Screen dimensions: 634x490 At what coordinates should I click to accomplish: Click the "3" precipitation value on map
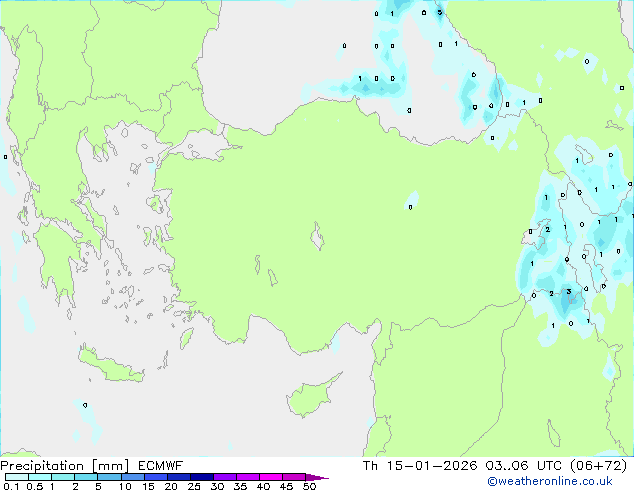(x=569, y=291)
